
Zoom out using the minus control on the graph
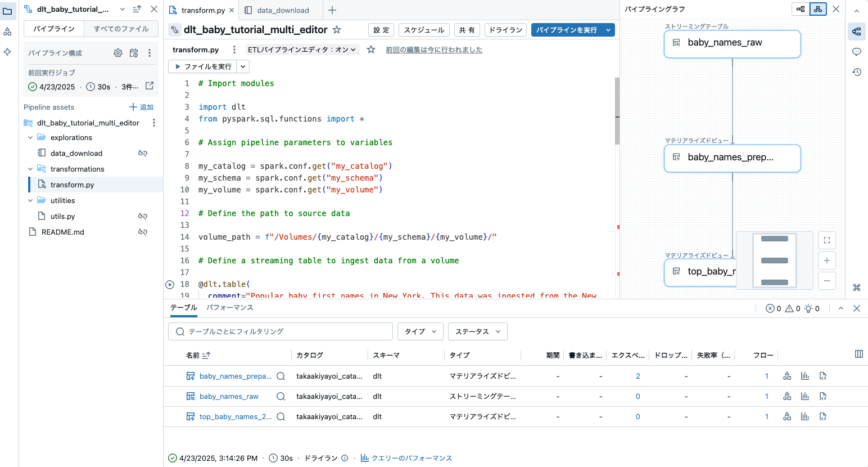click(x=826, y=281)
